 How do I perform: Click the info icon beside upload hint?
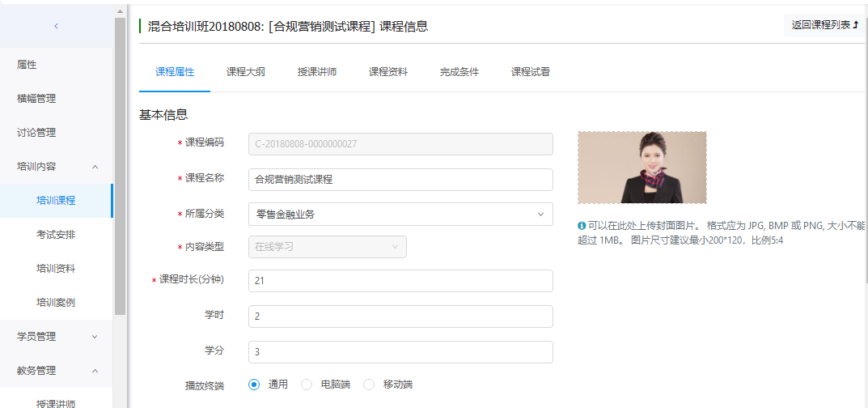[x=582, y=226]
